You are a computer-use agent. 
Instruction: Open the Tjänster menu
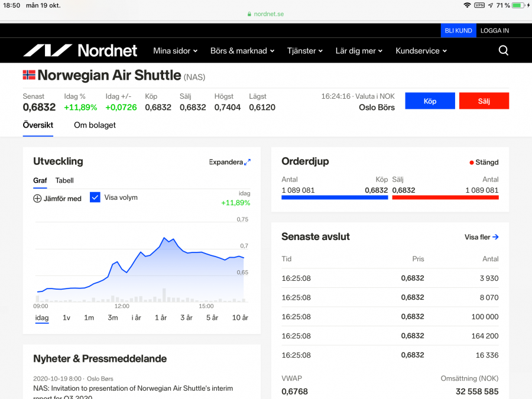coord(305,51)
